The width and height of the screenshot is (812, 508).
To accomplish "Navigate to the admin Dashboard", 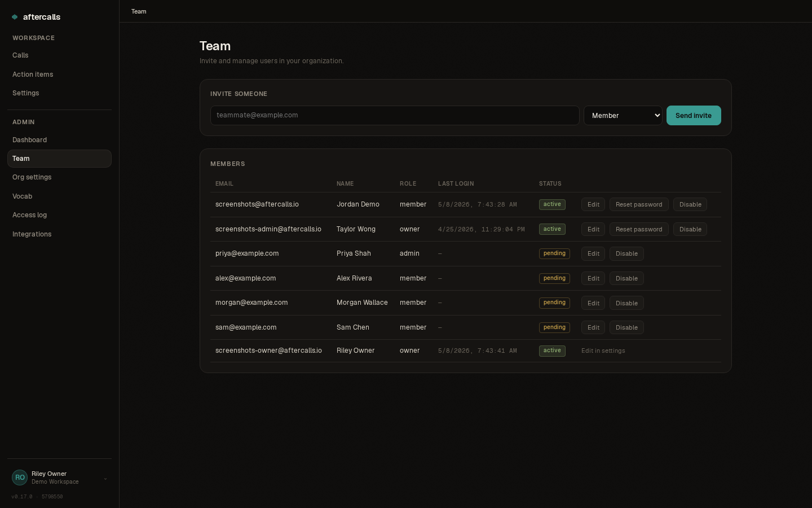I will (59, 140).
